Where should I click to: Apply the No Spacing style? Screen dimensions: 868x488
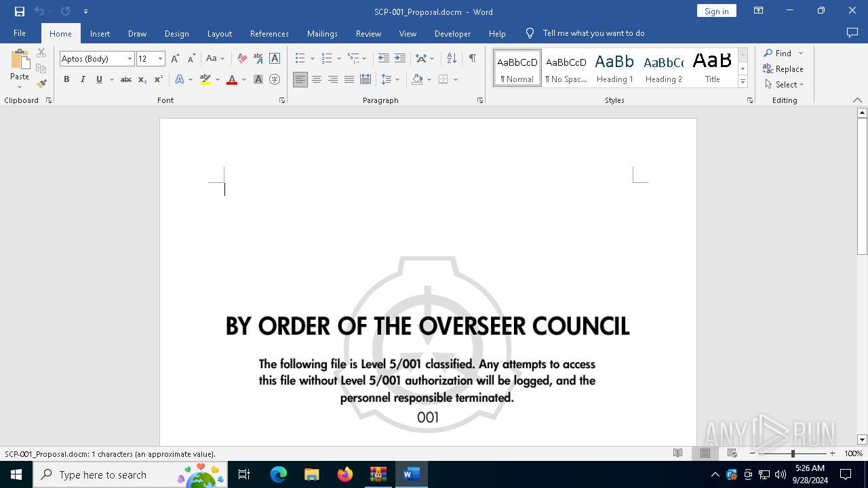click(566, 68)
